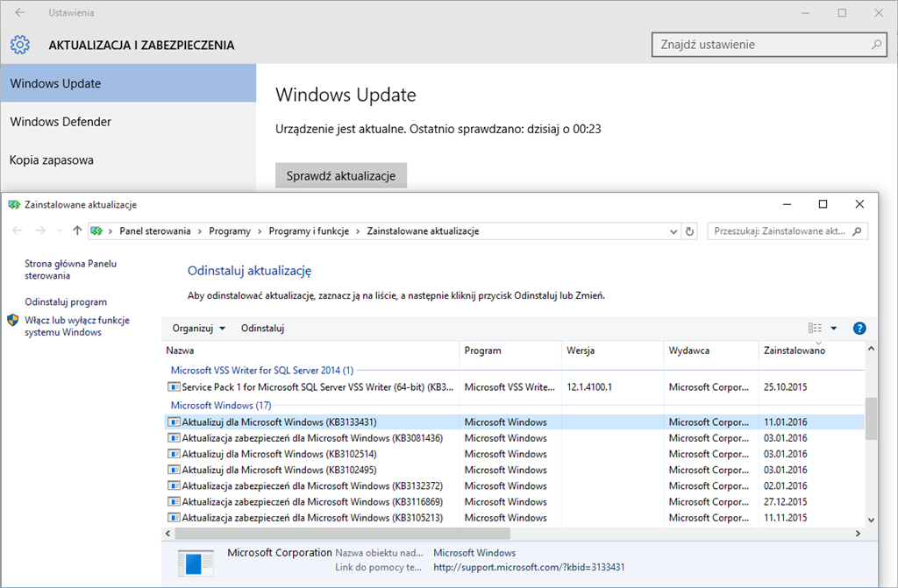Screen dimensions: 898x588
Task: Click the install date 27.12.2015
Action: (785, 501)
